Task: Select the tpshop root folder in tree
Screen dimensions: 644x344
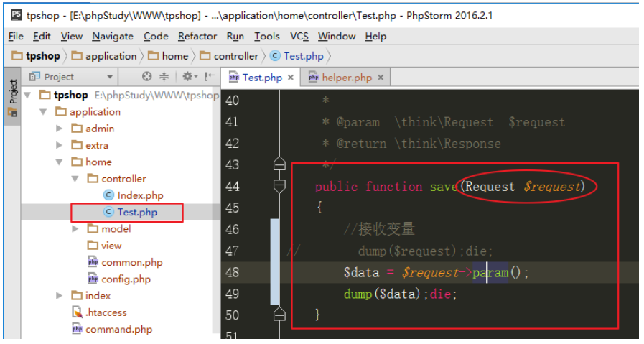Action: coord(70,95)
